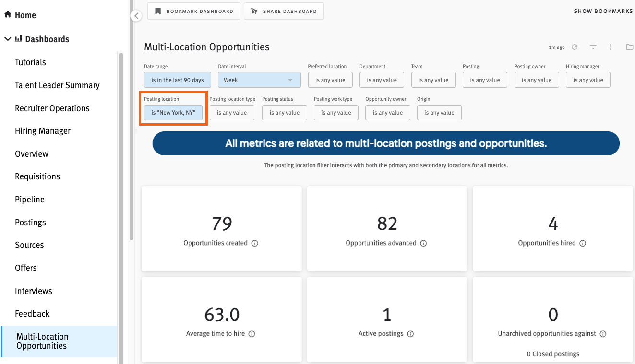Reload dashboard data with refresh icon
The height and width of the screenshot is (364, 635).
[x=575, y=47]
